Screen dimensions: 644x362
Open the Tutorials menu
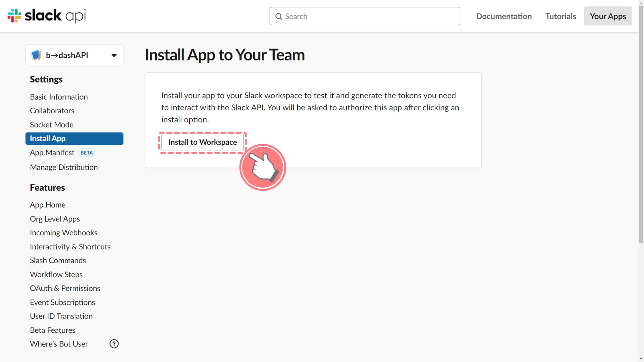(561, 16)
